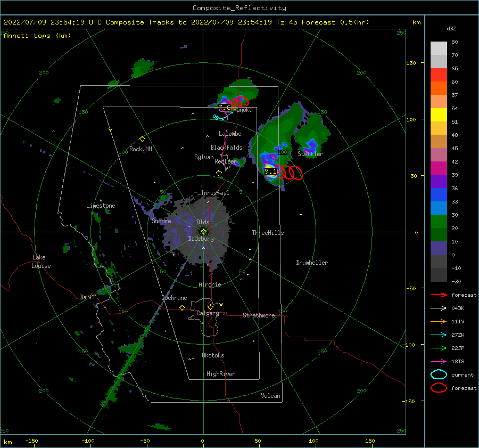479x448 pixels.
Task: Click the Composite Tracks timestamp header line
Action: (186, 22)
